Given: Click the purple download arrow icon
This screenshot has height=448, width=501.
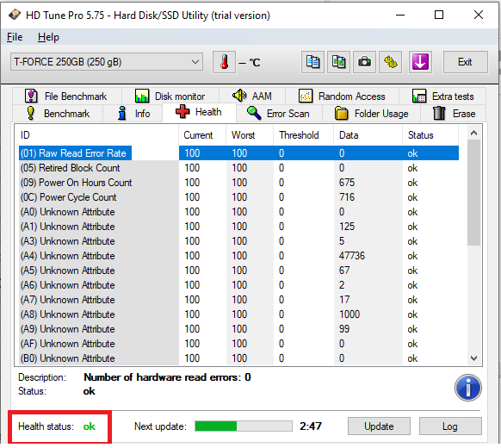Looking at the screenshot, I should pos(420,62).
